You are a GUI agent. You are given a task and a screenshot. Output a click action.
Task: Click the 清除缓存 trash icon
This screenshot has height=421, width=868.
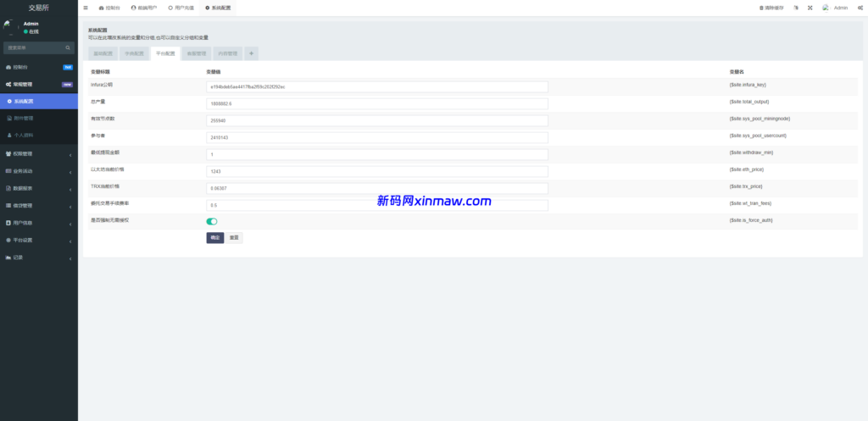click(761, 8)
